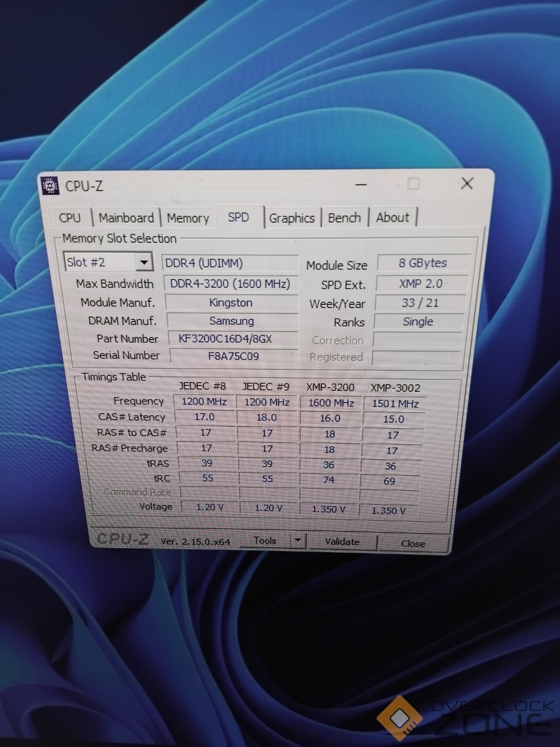The width and height of the screenshot is (560, 747).
Task: Close CPU-Z with the X button
Action: point(467,184)
